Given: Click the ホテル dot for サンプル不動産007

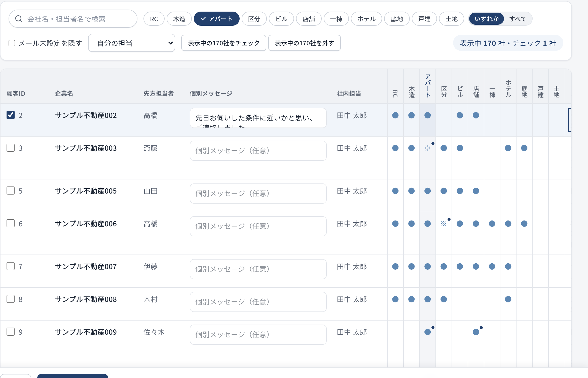Looking at the screenshot, I should [x=508, y=266].
